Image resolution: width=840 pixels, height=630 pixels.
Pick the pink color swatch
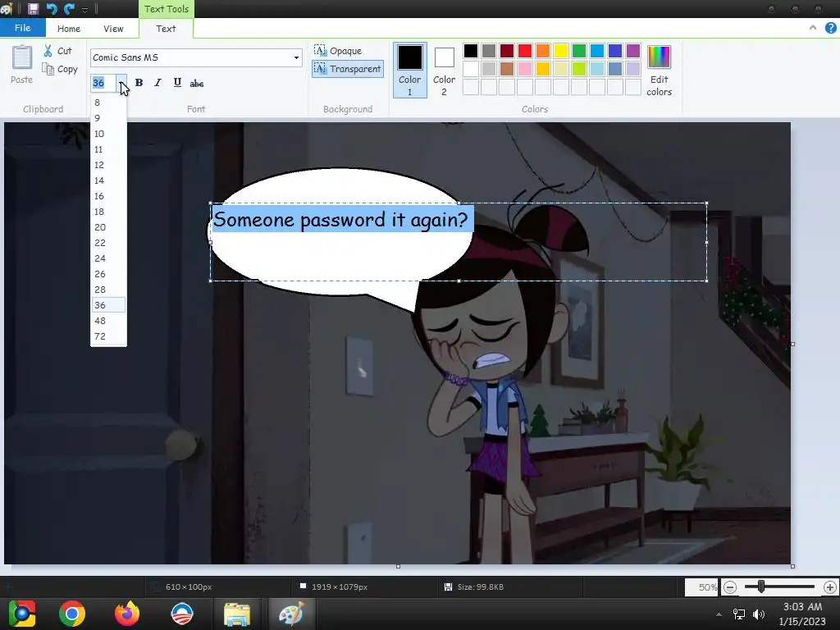525,69
